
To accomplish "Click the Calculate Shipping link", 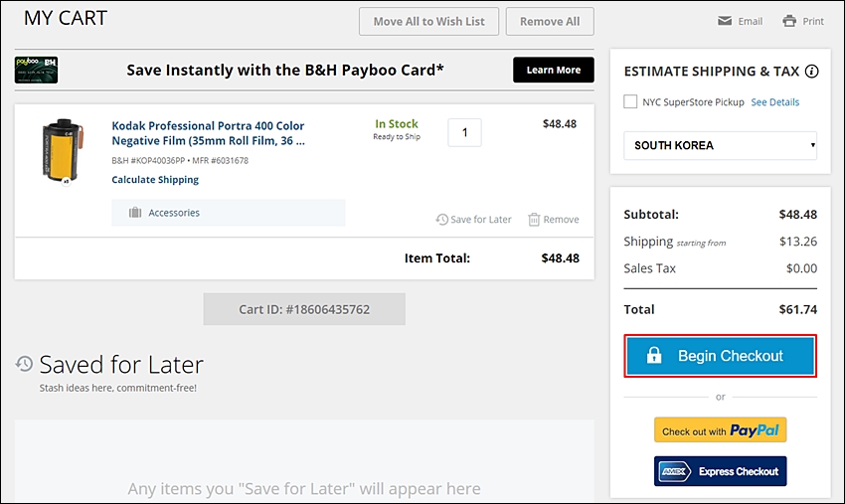I will click(x=155, y=180).
